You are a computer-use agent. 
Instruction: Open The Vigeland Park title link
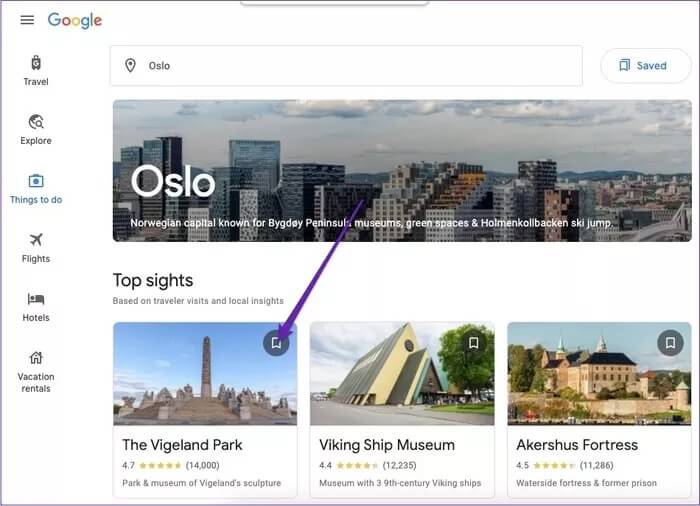(182, 445)
